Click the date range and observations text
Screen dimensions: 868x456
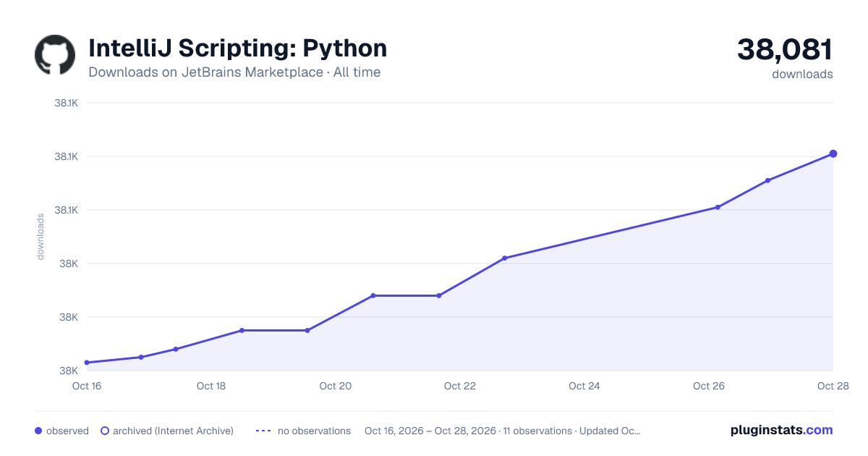tap(502, 431)
